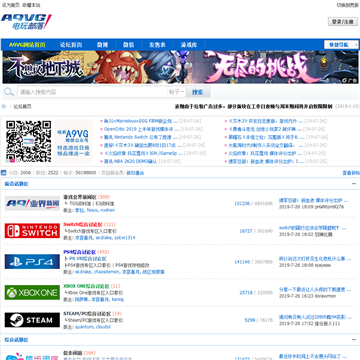Open the PS4综合讨论区 board title
Viewport: 360px width, 360px height.
click(79, 252)
